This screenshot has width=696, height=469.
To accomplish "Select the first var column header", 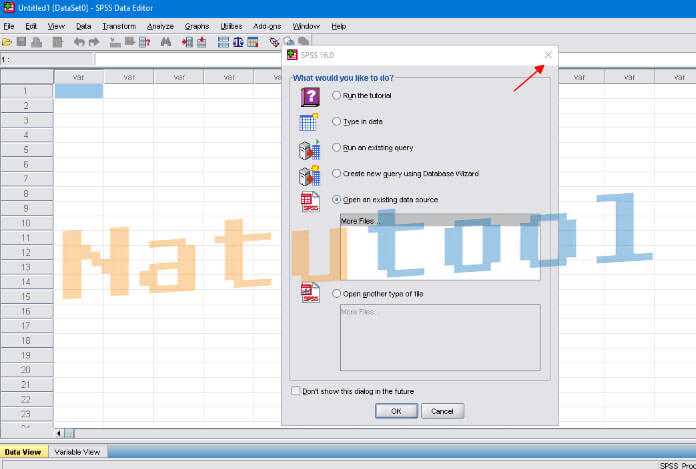I will pyautogui.click(x=79, y=77).
